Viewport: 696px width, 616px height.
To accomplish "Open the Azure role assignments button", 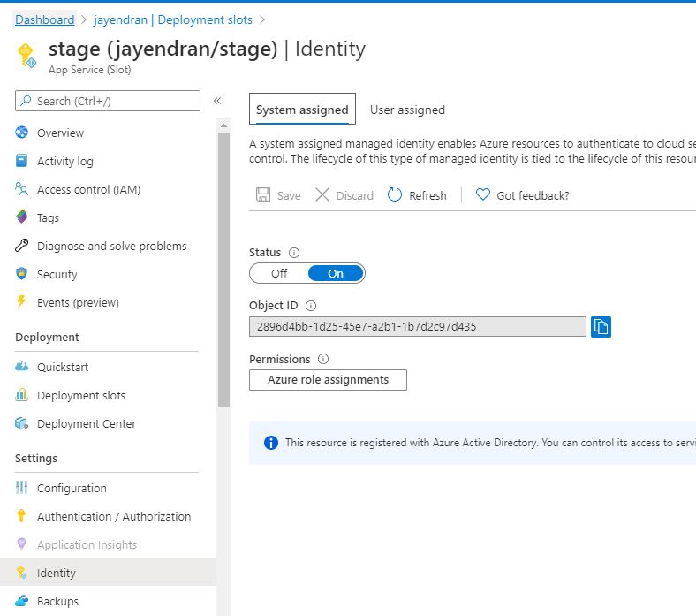I will click(328, 380).
